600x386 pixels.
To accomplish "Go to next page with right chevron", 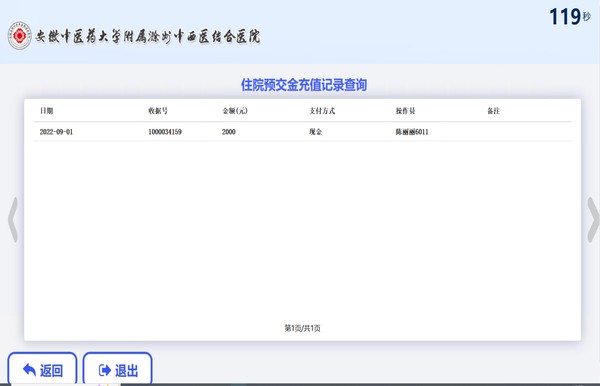I will click(593, 220).
